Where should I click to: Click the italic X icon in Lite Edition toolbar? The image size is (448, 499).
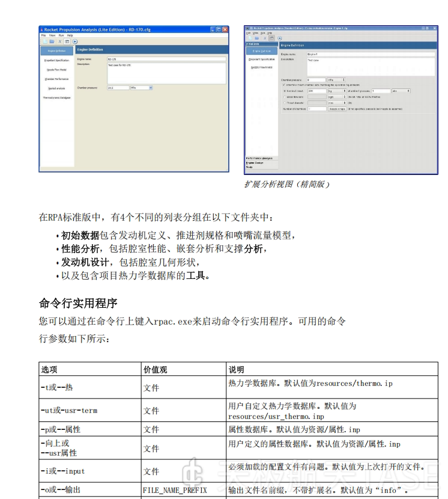59,41
